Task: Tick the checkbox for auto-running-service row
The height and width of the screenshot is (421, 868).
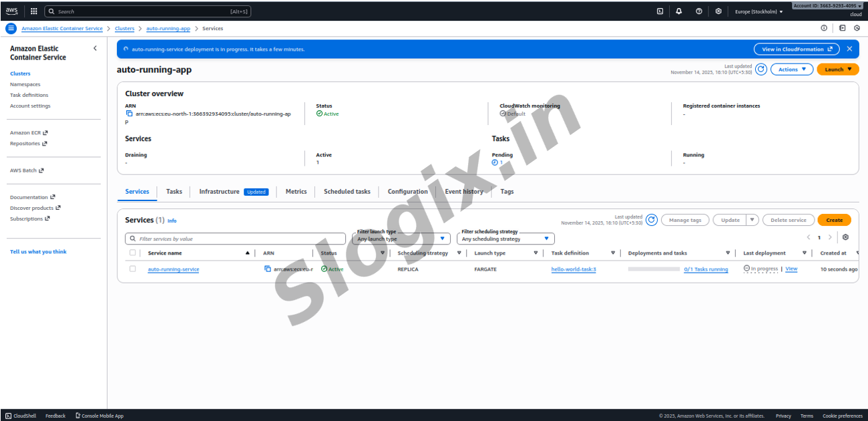Action: 132,269
